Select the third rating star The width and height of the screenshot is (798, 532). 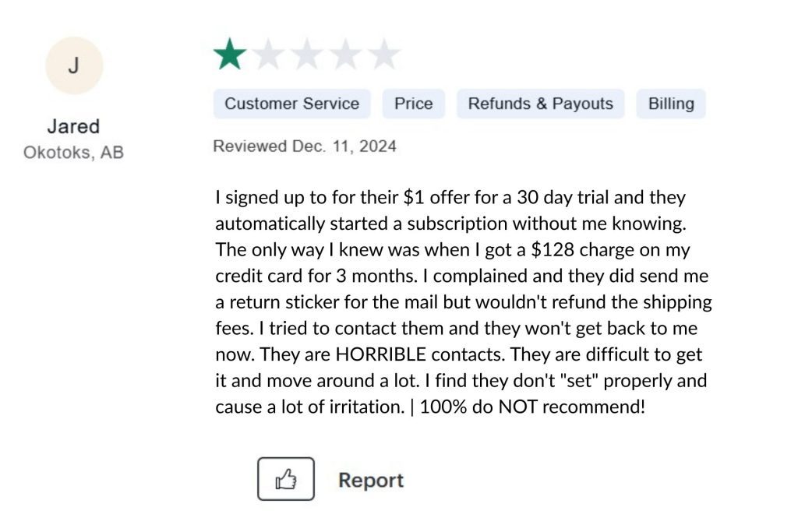pos(306,55)
